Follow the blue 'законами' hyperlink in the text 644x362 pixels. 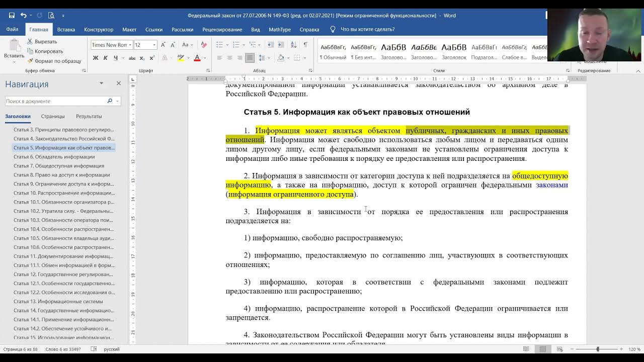point(552,185)
